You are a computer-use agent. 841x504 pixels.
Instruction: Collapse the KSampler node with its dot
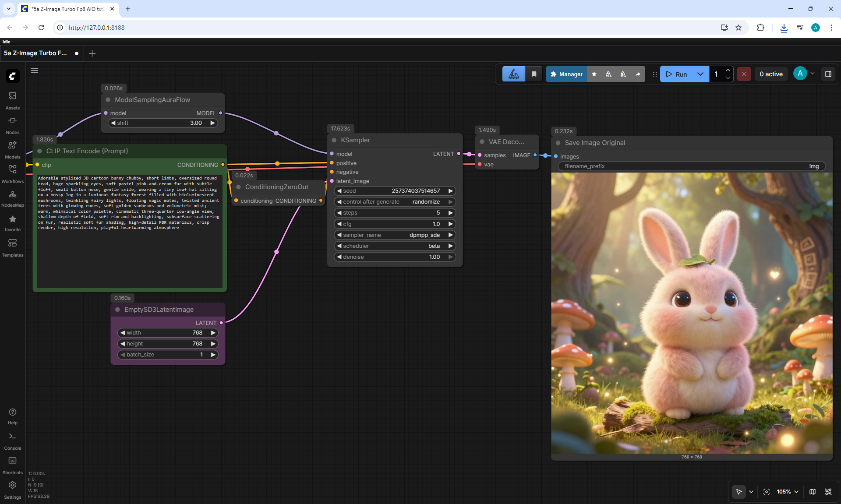pos(334,140)
